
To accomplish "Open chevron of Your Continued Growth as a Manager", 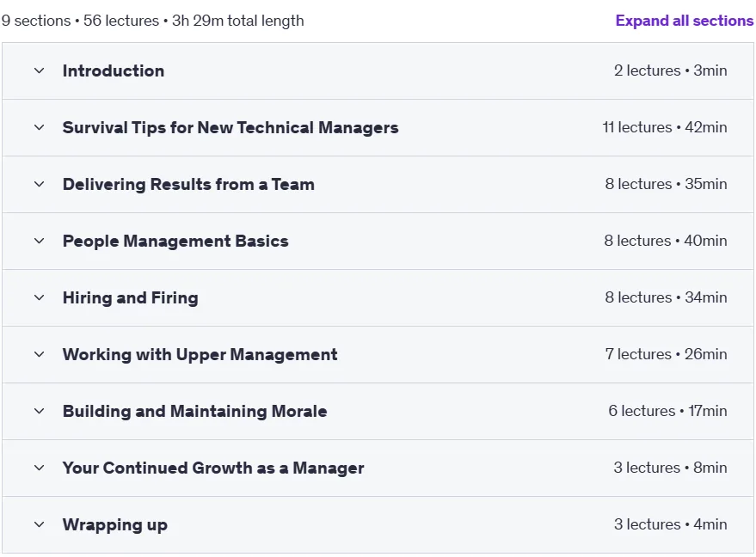I will pos(39,468).
